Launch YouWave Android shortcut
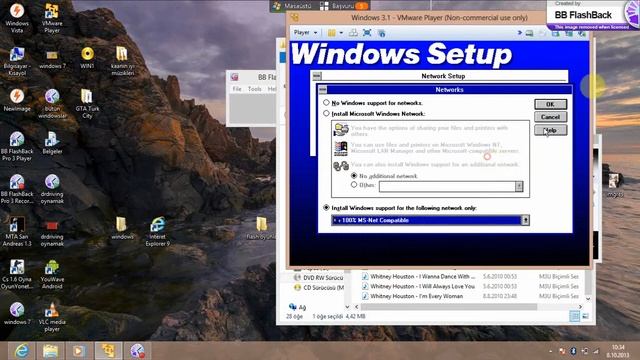This screenshot has width=640, height=360. pos(52,274)
